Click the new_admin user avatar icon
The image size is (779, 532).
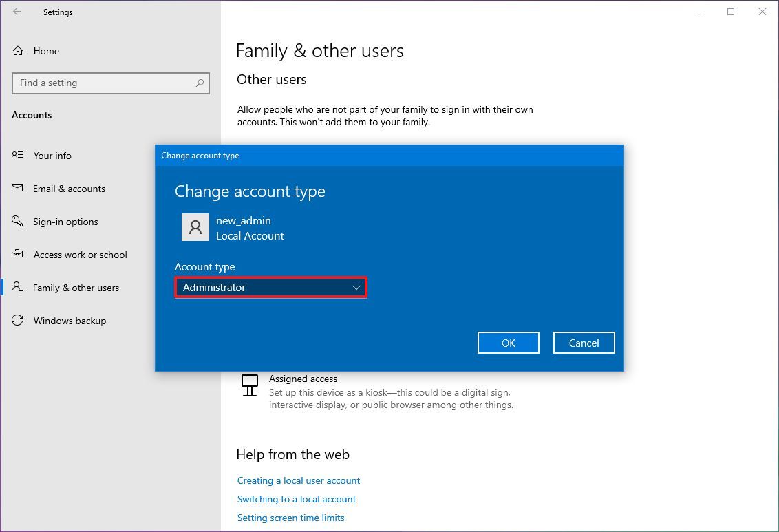195,227
